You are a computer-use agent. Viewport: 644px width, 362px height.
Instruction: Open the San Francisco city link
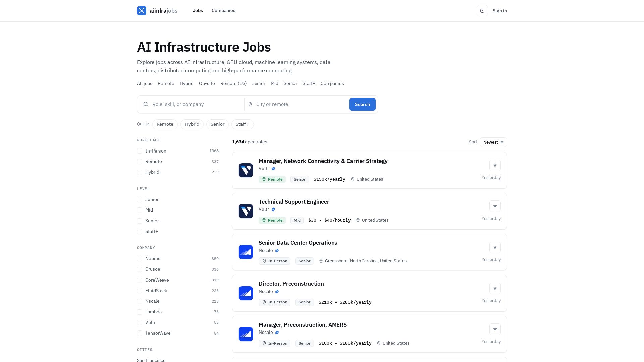point(151,360)
